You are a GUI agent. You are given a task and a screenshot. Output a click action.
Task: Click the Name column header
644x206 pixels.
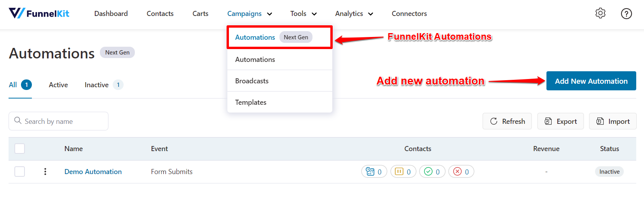coord(73,149)
